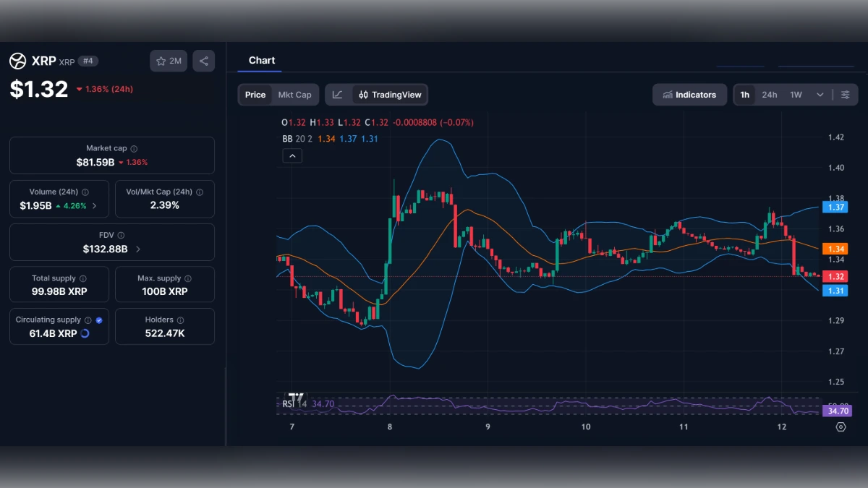
Task: Open the Indicators panel
Action: click(689, 95)
